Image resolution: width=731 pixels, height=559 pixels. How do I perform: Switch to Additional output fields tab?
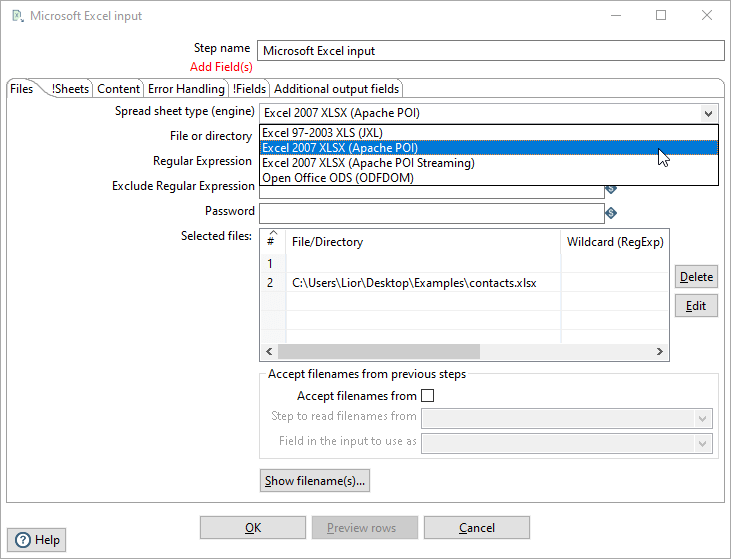(x=336, y=89)
